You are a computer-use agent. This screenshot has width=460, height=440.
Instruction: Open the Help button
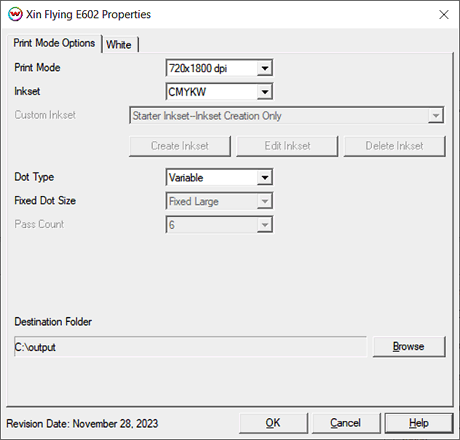click(419, 423)
